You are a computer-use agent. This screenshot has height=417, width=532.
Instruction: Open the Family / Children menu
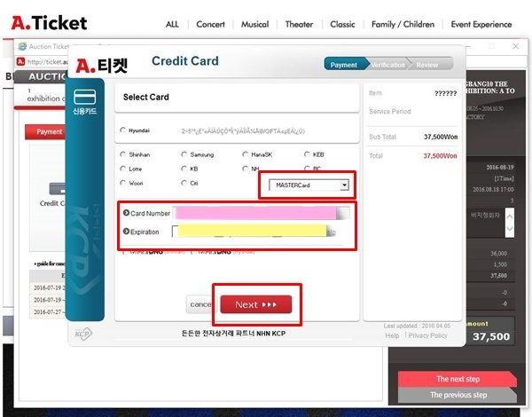click(x=403, y=25)
